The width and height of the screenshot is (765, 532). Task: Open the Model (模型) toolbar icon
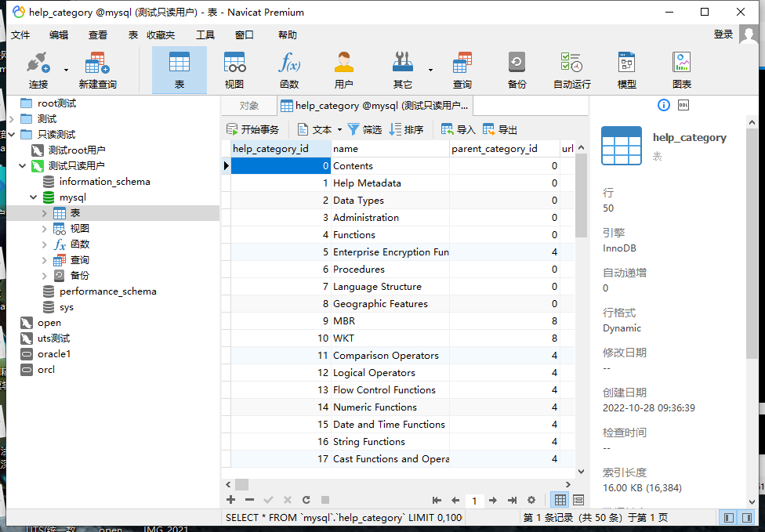tap(627, 71)
